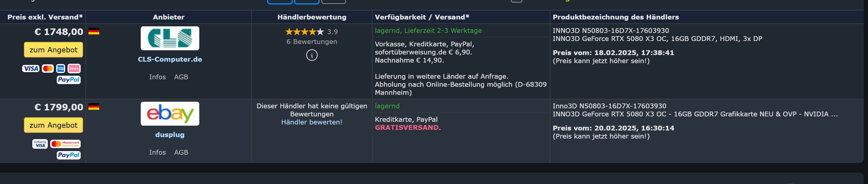Image resolution: width=868 pixels, height=184 pixels.
Task: Click the Sofort payment icon
Action: click(x=74, y=69)
